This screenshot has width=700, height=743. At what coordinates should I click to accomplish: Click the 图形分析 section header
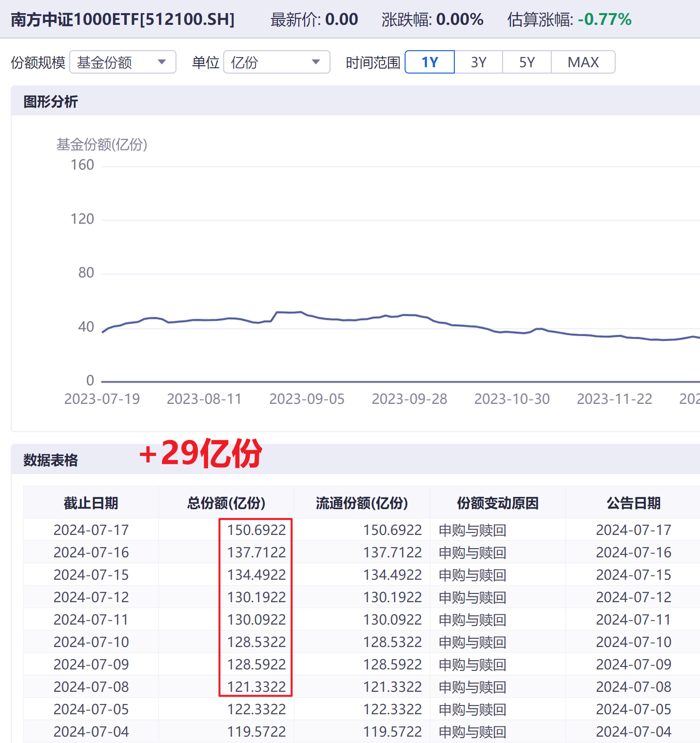click(x=51, y=101)
